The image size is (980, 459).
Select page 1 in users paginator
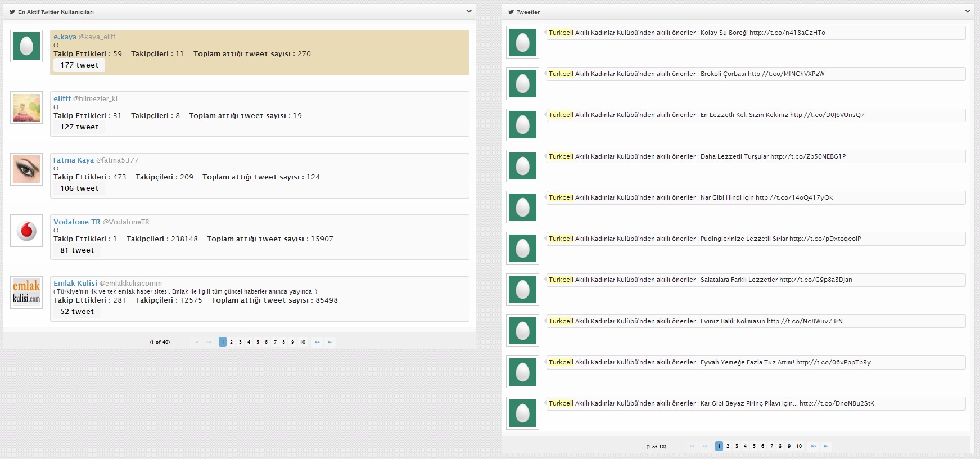pyautogui.click(x=223, y=342)
